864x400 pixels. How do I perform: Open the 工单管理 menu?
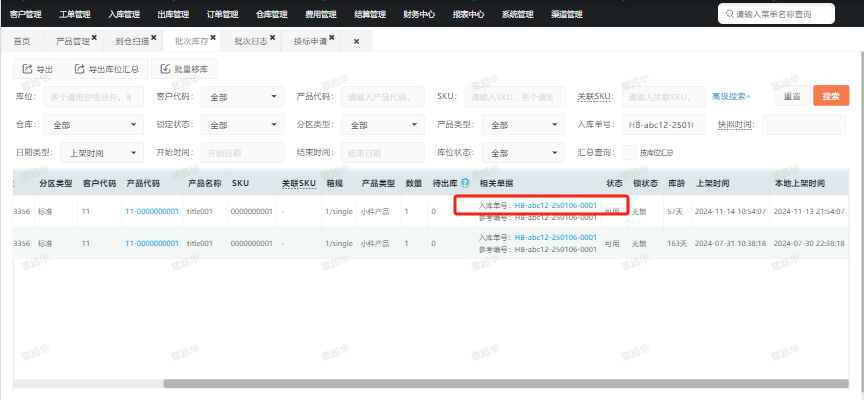[x=75, y=14]
